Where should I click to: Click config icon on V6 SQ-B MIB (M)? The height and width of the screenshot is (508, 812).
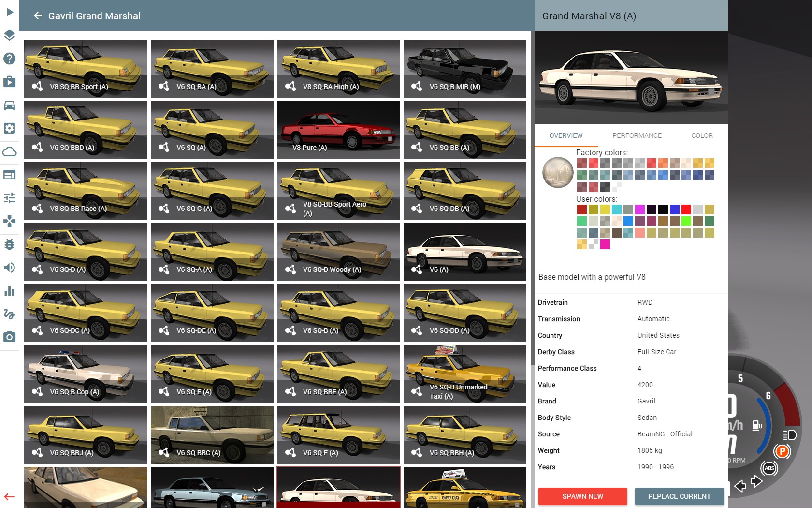click(x=417, y=86)
